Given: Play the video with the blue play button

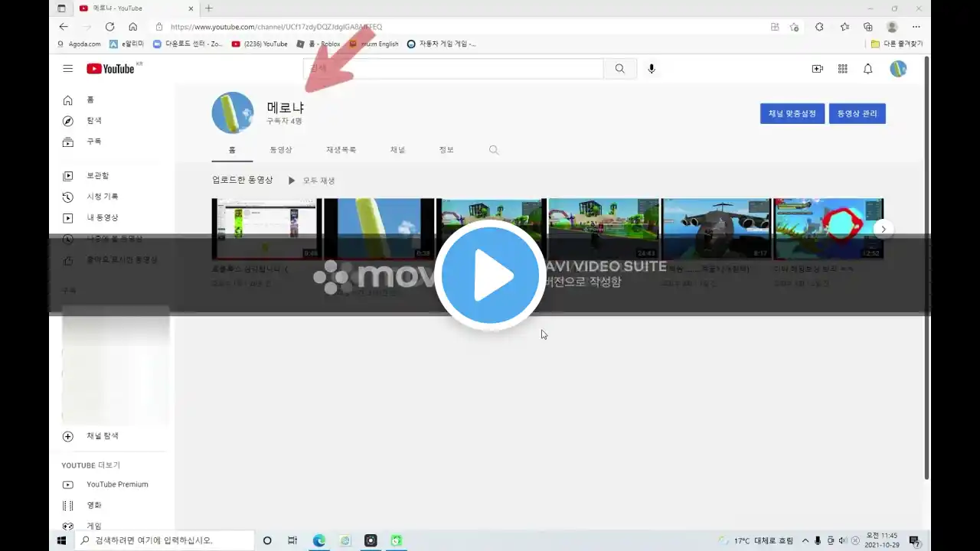Looking at the screenshot, I should 490,275.
